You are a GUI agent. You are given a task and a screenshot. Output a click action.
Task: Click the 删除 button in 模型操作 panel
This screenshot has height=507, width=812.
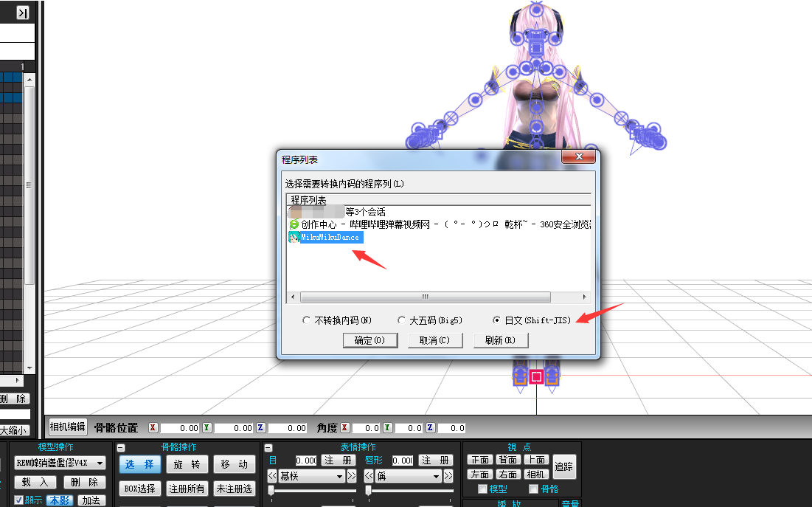[x=85, y=482]
